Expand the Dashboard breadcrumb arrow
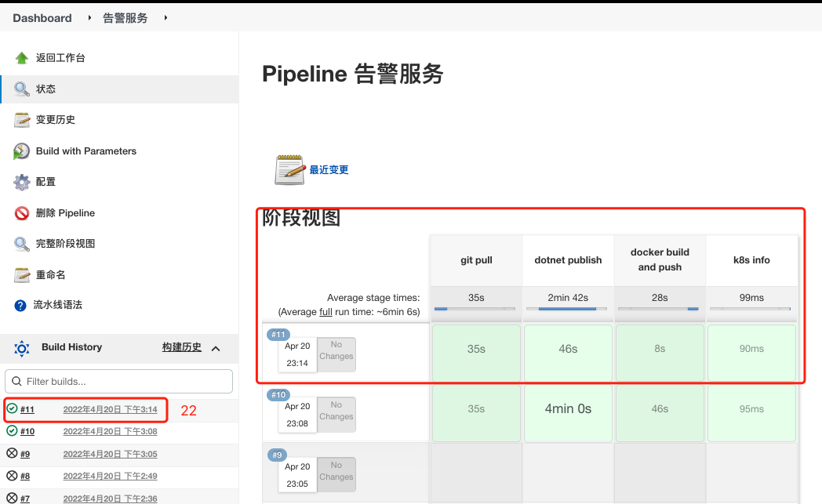822x504 pixels. click(x=88, y=18)
